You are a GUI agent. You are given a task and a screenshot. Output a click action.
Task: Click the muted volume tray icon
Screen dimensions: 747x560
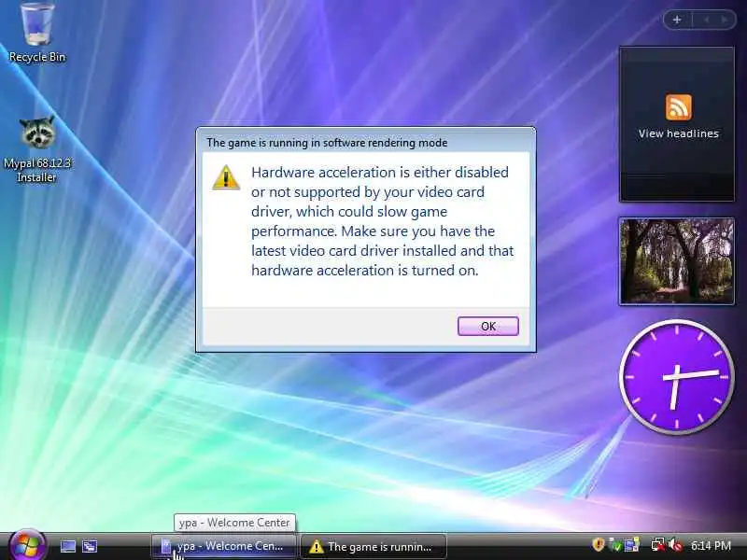tap(675, 545)
